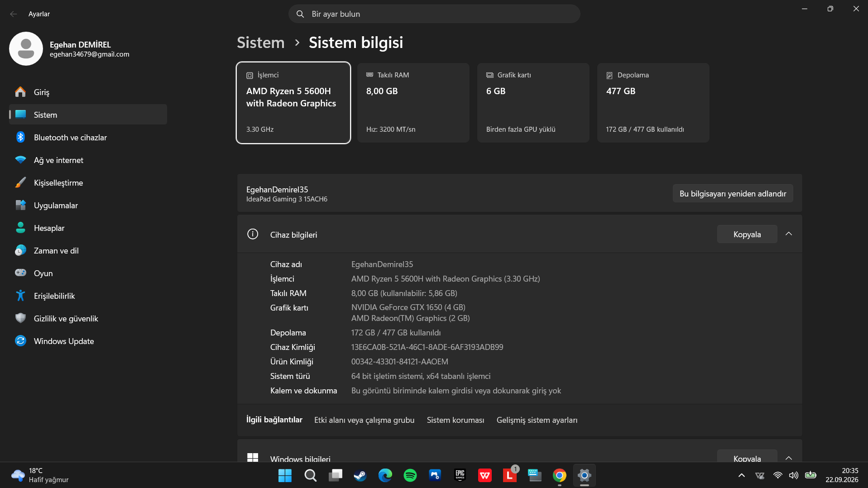This screenshot has width=868, height=488.
Task: Select the Depolama 477 GB card
Action: [x=653, y=103]
